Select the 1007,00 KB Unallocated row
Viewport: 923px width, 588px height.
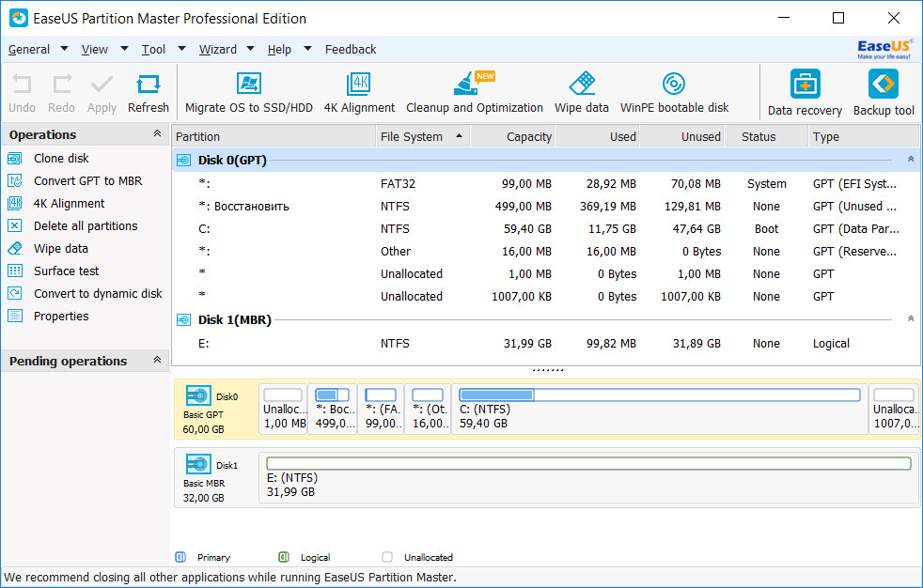545,297
